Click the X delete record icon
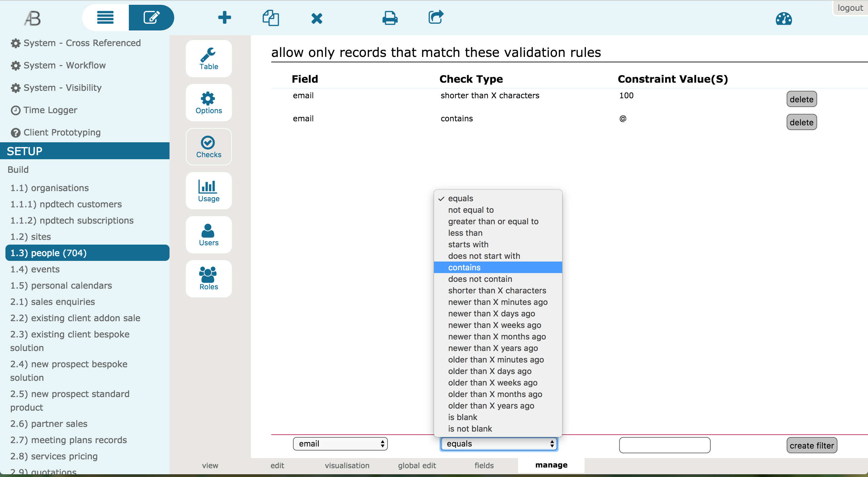 pos(317,18)
